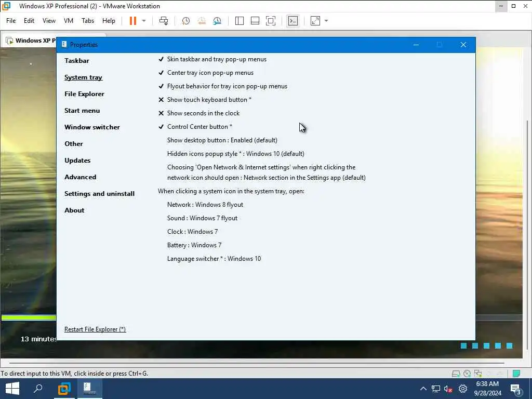This screenshot has height=399, width=532.
Task: Change Open Network & Internet settings option
Action: pyautogui.click(x=267, y=172)
